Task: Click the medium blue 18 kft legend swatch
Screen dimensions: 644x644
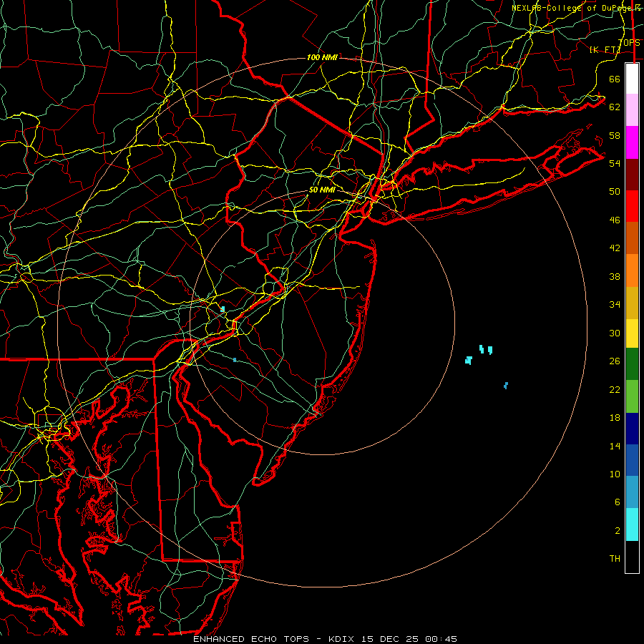Action: [632, 460]
